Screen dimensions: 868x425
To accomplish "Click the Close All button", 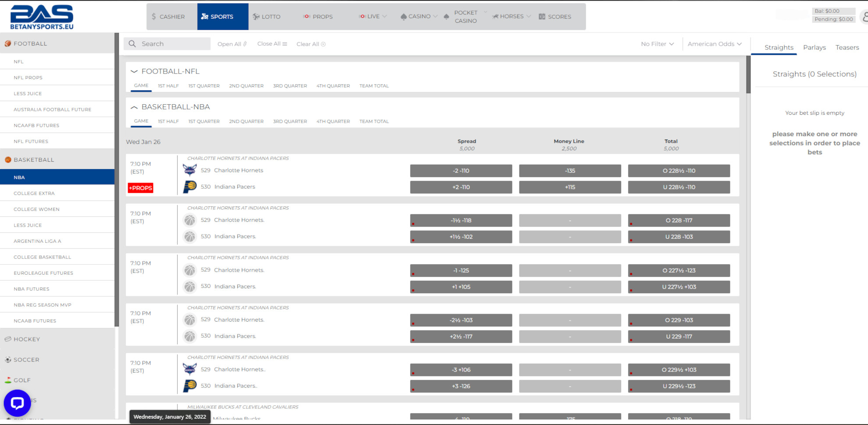I will click(272, 44).
